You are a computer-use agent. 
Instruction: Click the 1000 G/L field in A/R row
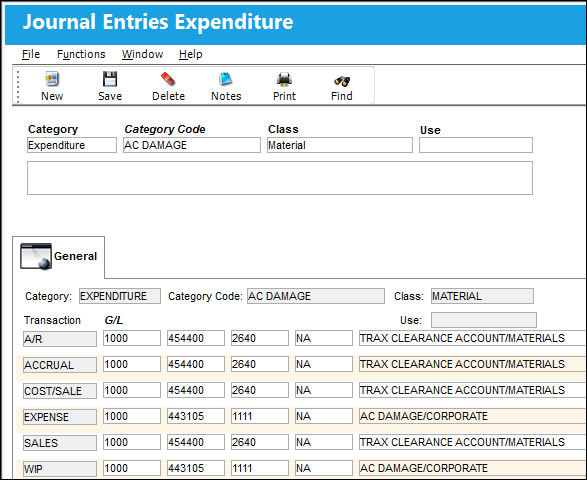click(x=132, y=338)
